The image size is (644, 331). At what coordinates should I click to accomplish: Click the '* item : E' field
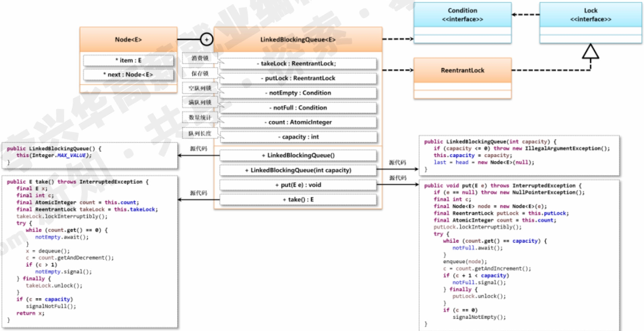tap(128, 60)
